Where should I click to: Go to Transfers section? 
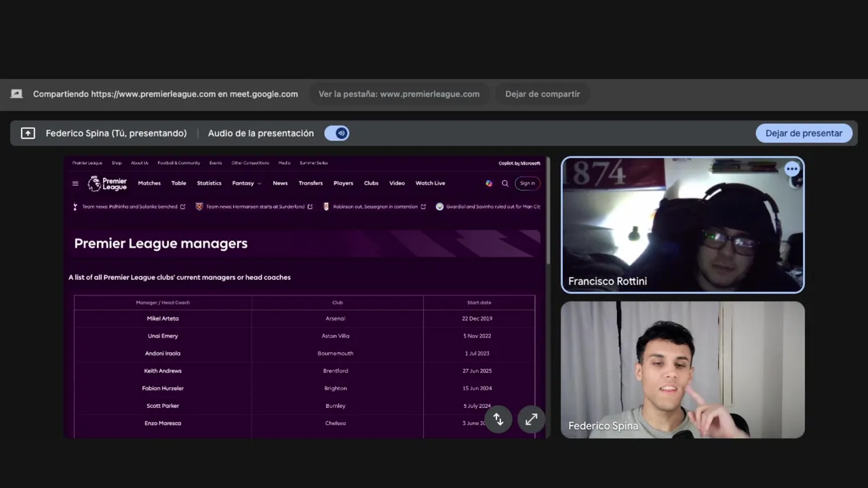pos(311,183)
